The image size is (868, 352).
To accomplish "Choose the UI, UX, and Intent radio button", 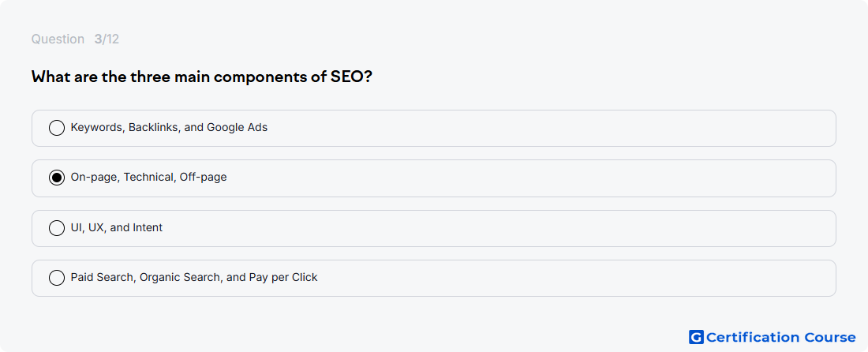I will pyautogui.click(x=57, y=228).
